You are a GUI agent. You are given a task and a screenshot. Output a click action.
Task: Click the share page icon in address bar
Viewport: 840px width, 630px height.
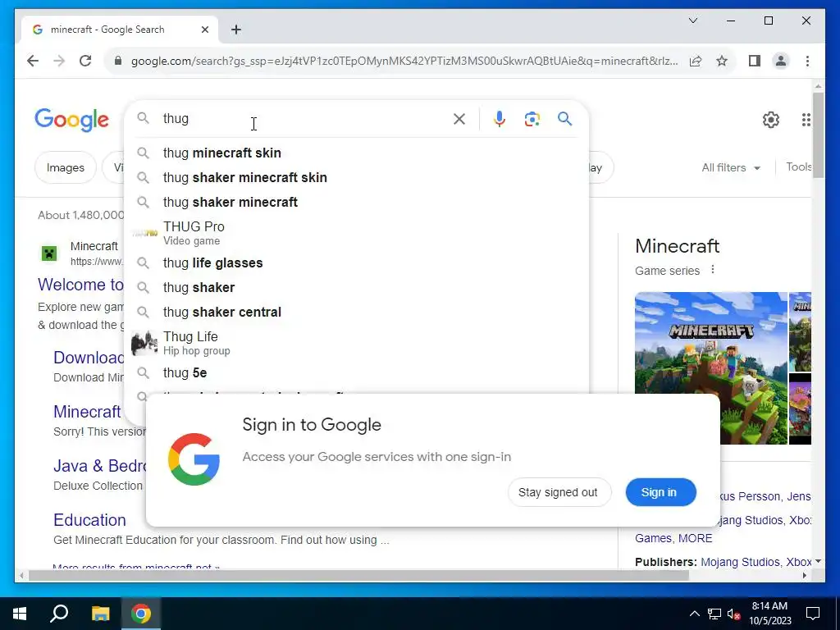pyautogui.click(x=696, y=61)
